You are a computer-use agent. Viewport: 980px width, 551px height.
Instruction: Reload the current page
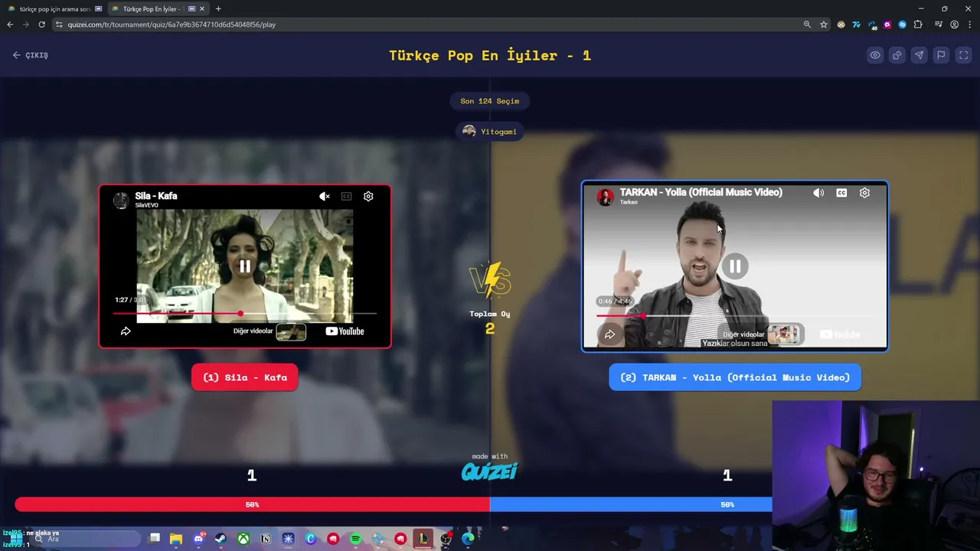(41, 24)
